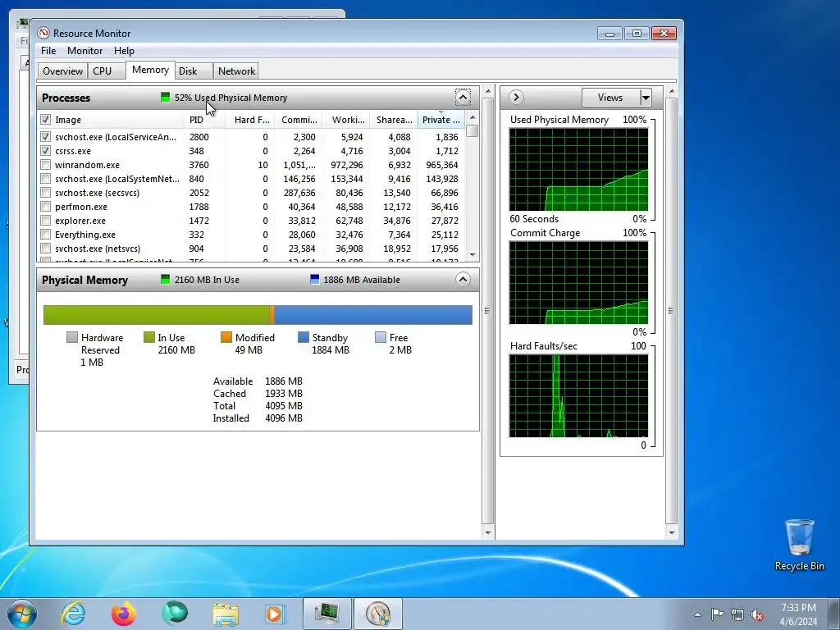
Task: Click process list scrollbar up arrow
Action: coord(472,117)
